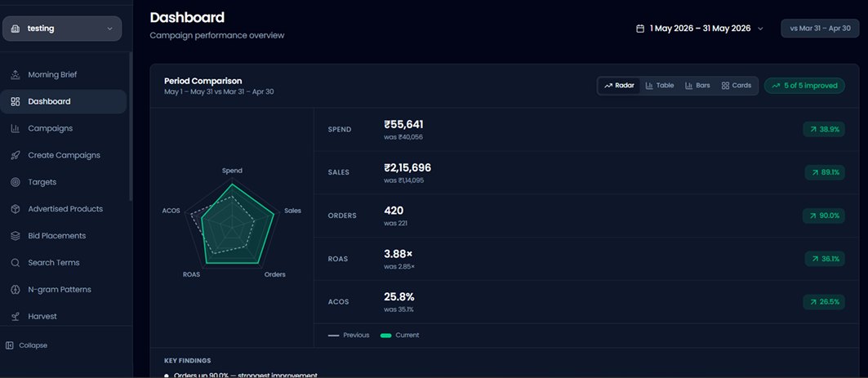Click the Bid Placements layers icon
Screen dimensions: 868x378
[16, 236]
